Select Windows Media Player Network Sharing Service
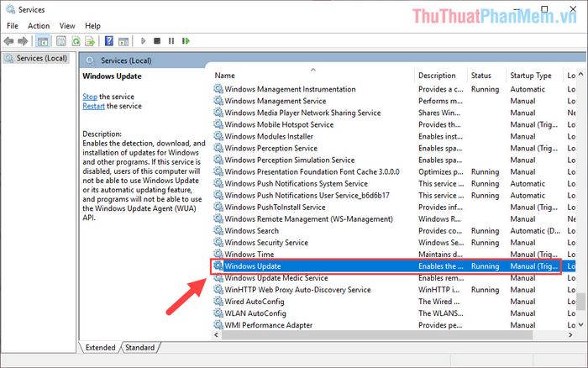The image size is (588, 368). click(392, 113)
